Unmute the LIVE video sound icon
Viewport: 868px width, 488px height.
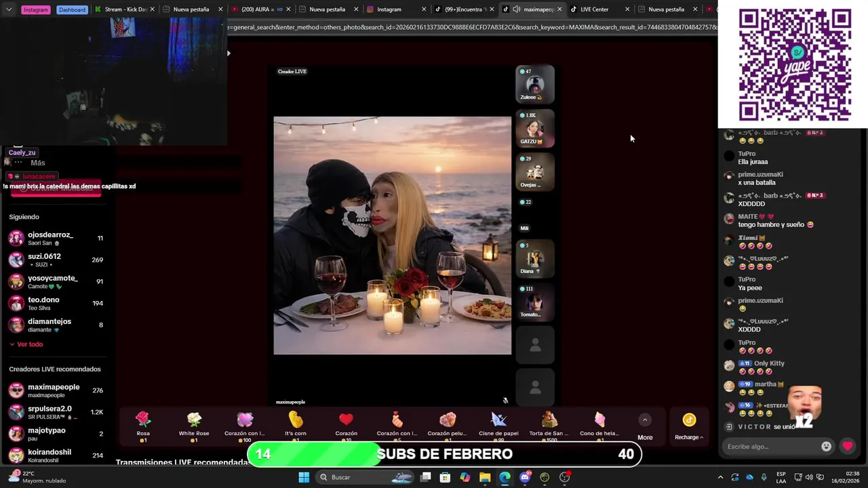point(505,401)
